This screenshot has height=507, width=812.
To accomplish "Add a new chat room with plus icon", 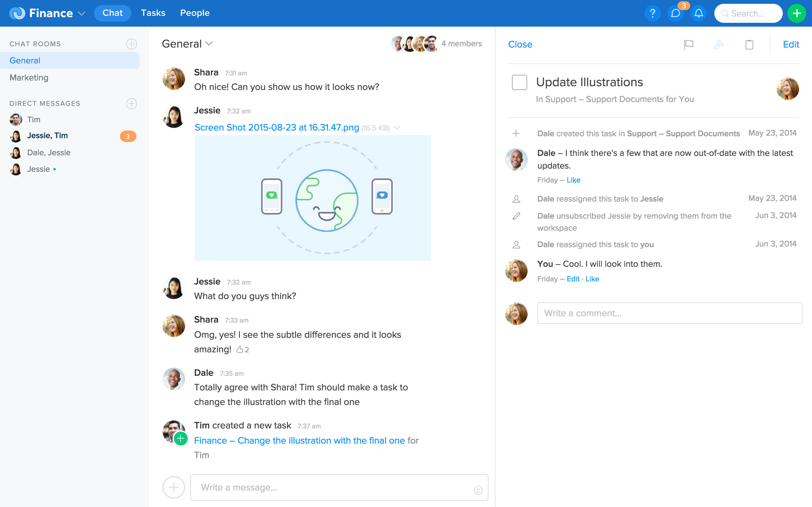I will click(x=131, y=44).
